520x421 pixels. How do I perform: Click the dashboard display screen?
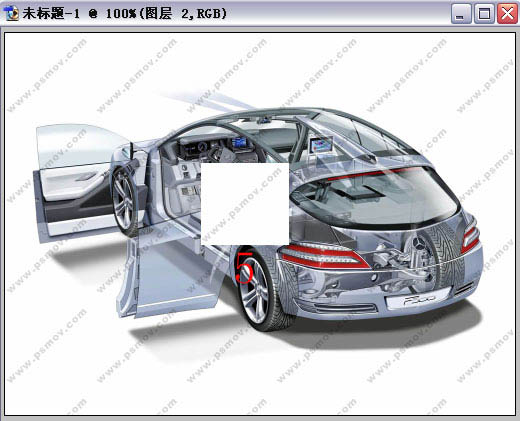click(240, 142)
